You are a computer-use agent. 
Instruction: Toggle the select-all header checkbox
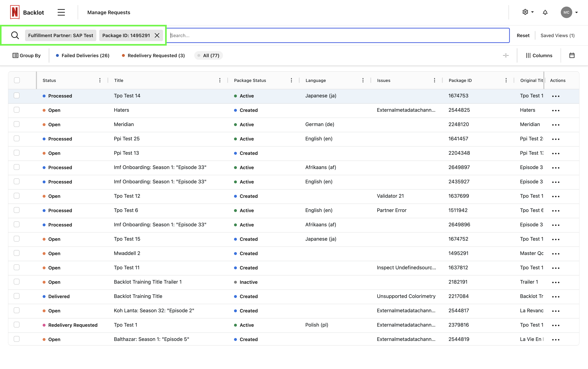(17, 80)
